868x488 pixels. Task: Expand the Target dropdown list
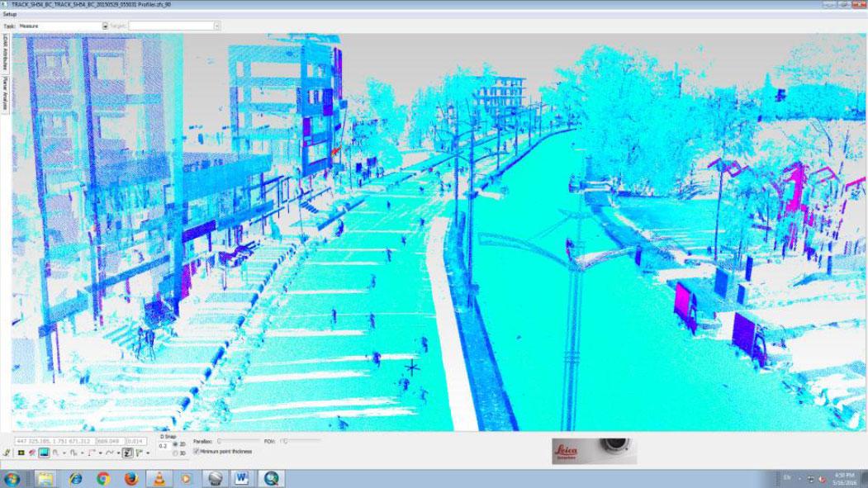[216, 26]
